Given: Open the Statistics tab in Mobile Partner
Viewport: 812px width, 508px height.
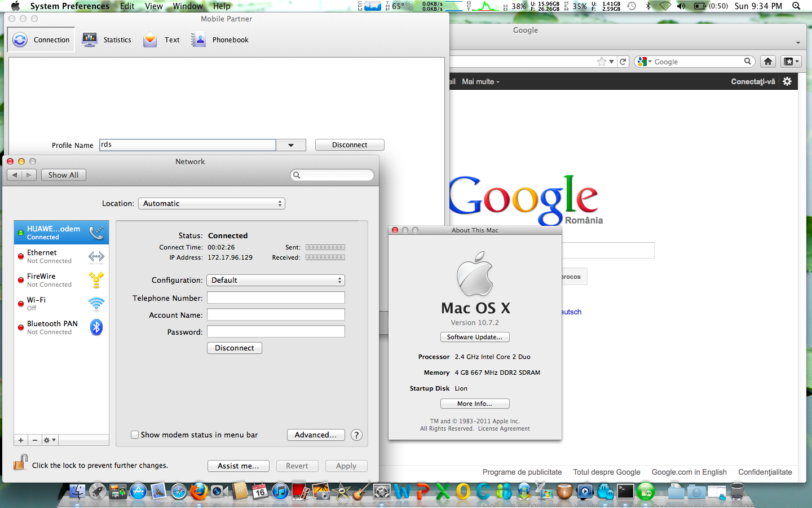Looking at the screenshot, I should coord(107,40).
